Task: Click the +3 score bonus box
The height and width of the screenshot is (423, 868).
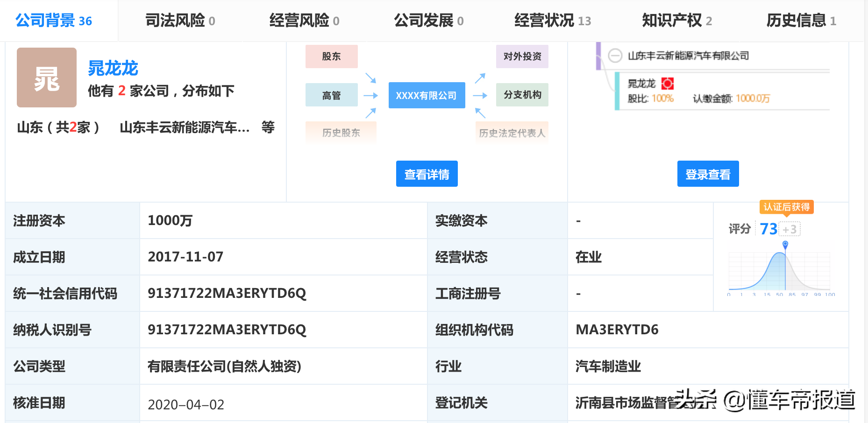Action: pos(790,229)
